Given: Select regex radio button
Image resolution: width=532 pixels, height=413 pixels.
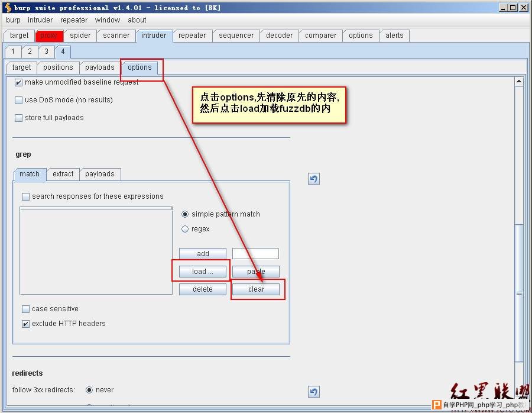Looking at the screenshot, I should [x=185, y=229].
